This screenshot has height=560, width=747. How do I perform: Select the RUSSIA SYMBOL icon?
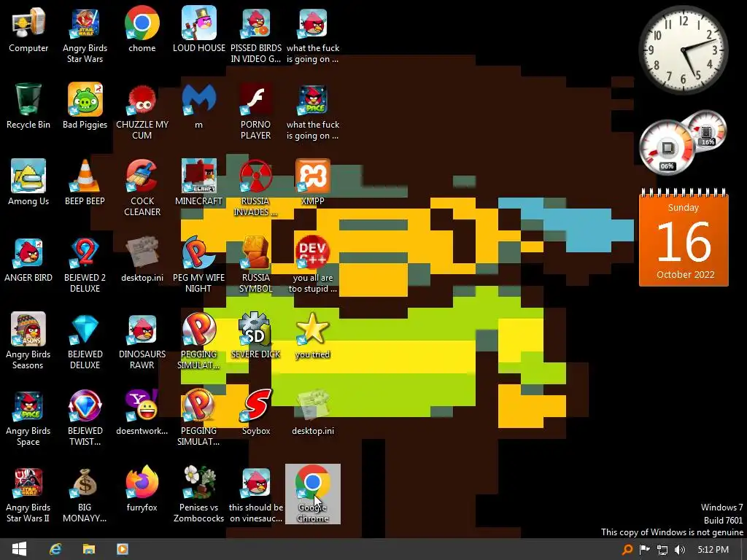[x=256, y=265]
